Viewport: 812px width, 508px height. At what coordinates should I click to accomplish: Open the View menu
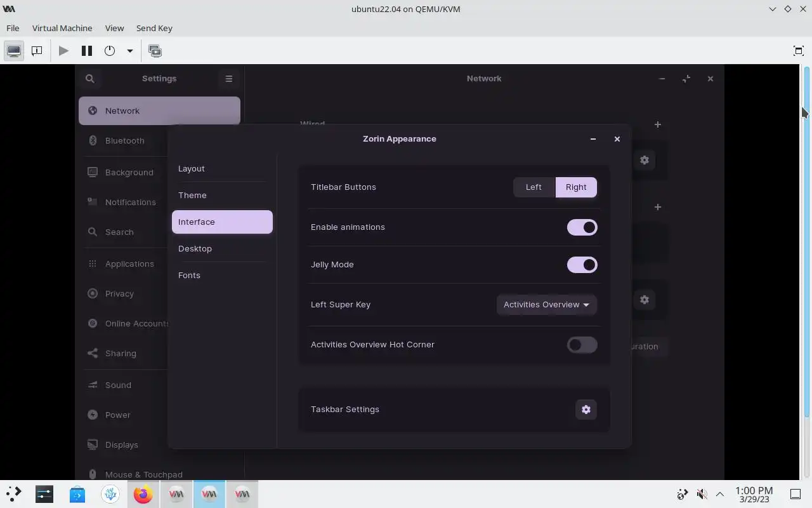pyautogui.click(x=114, y=28)
